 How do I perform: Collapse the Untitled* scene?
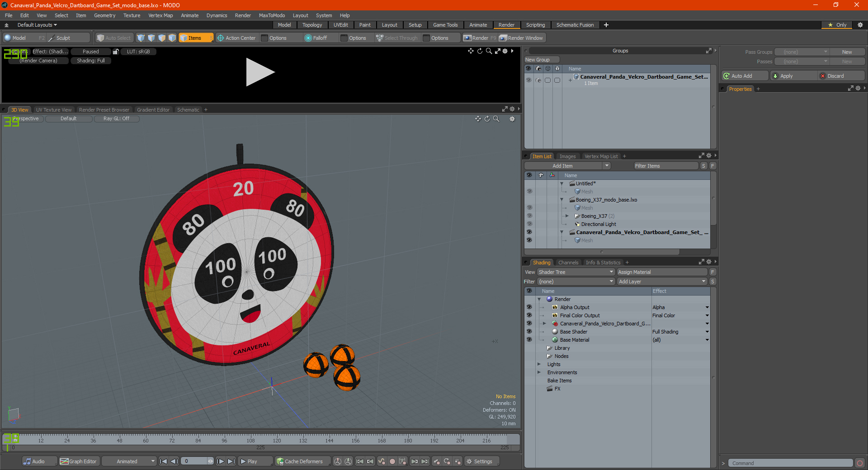[562, 183]
